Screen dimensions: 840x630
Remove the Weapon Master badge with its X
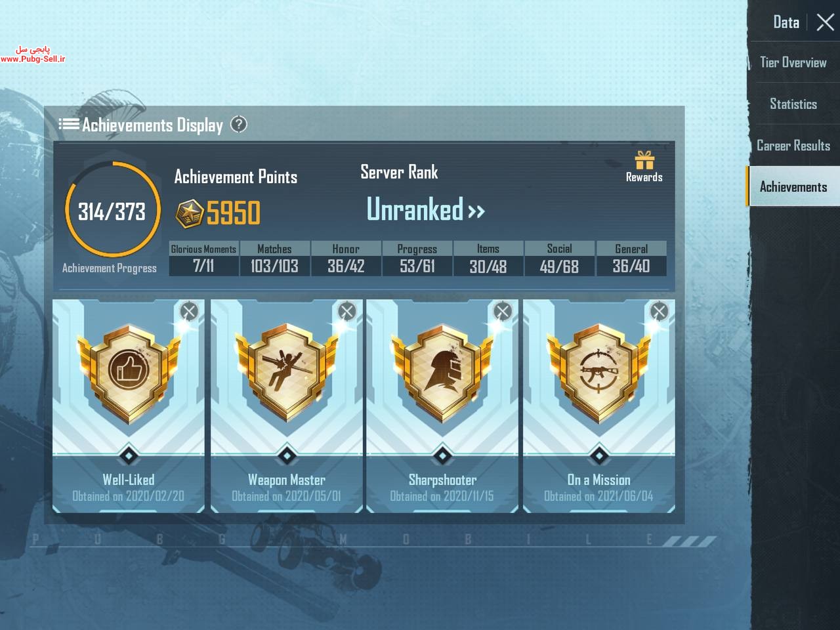(346, 311)
